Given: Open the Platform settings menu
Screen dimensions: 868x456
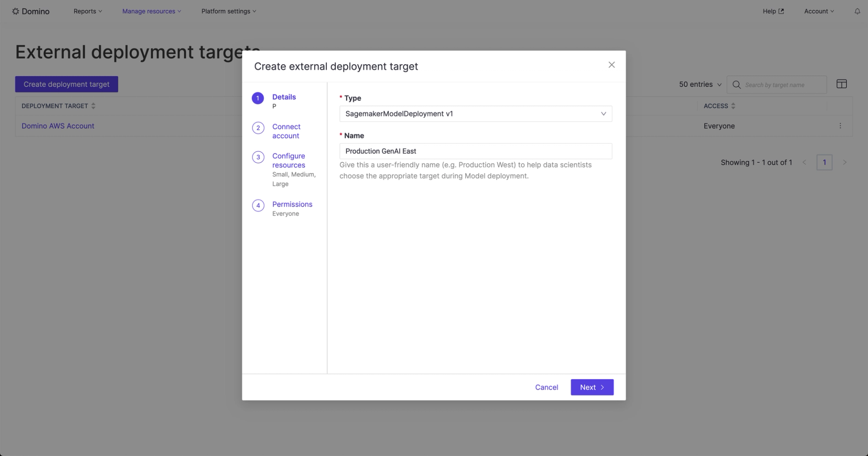Looking at the screenshot, I should click(x=229, y=11).
